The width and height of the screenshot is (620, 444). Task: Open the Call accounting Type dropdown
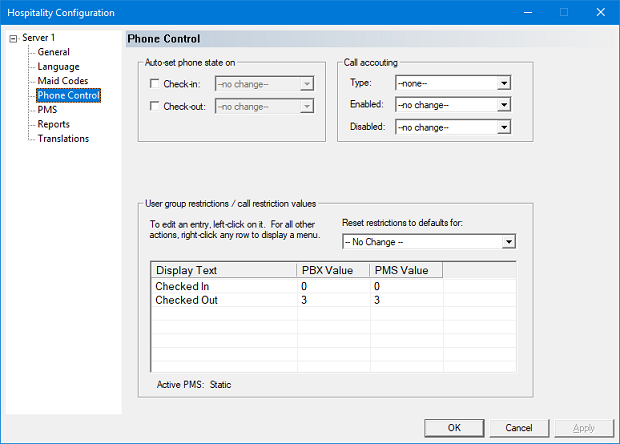pos(504,84)
